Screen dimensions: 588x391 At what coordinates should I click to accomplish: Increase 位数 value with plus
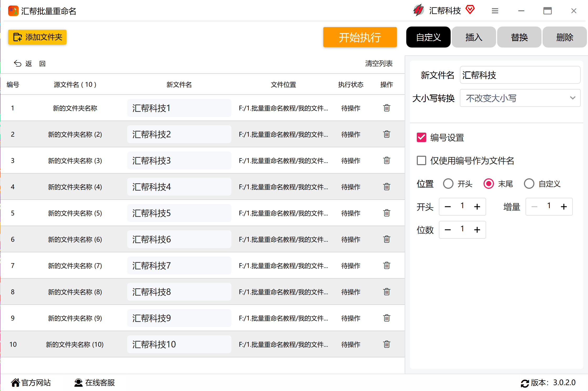coord(477,230)
